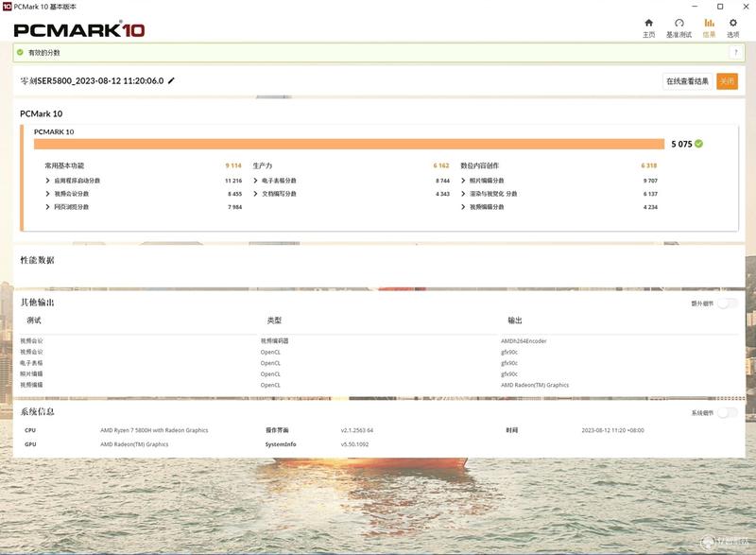756x555 pixels.
Task: Click the PCMark 10 title bar app icon
Action: coord(7,7)
